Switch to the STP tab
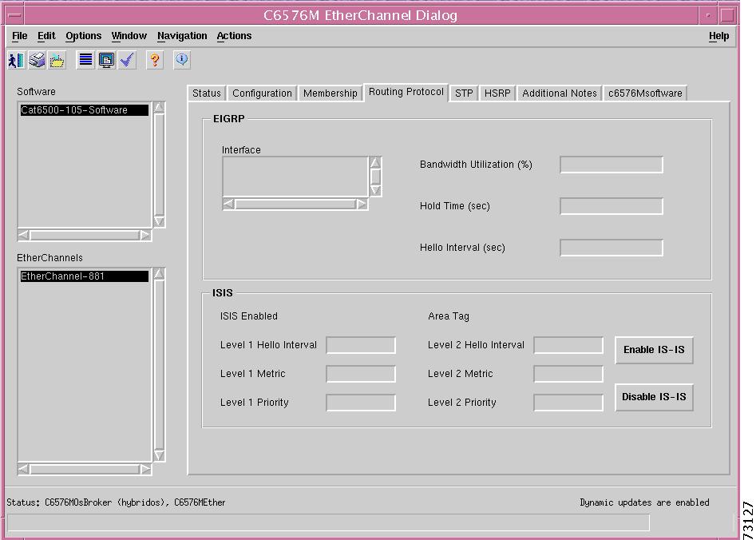This screenshot has height=540, width=756. 464,93
